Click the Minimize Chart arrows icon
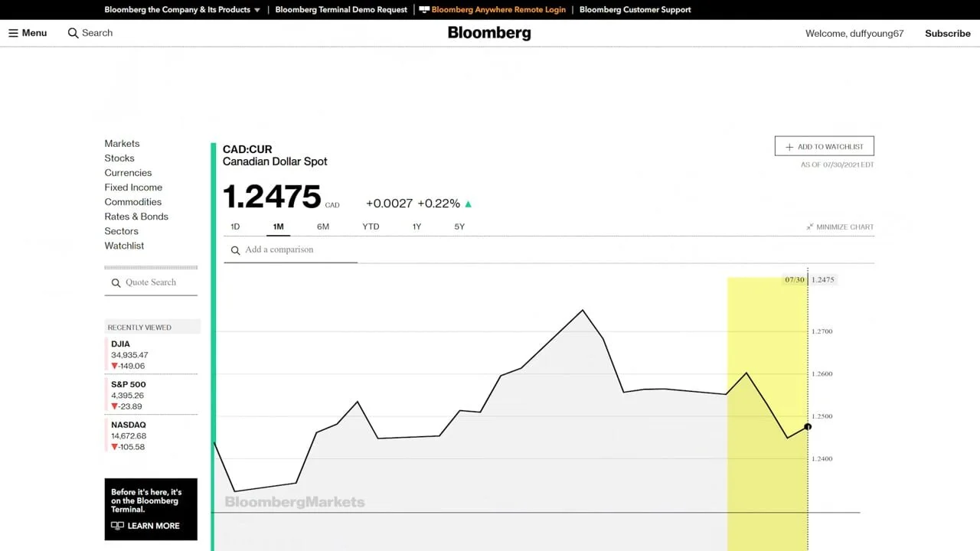 pyautogui.click(x=810, y=227)
